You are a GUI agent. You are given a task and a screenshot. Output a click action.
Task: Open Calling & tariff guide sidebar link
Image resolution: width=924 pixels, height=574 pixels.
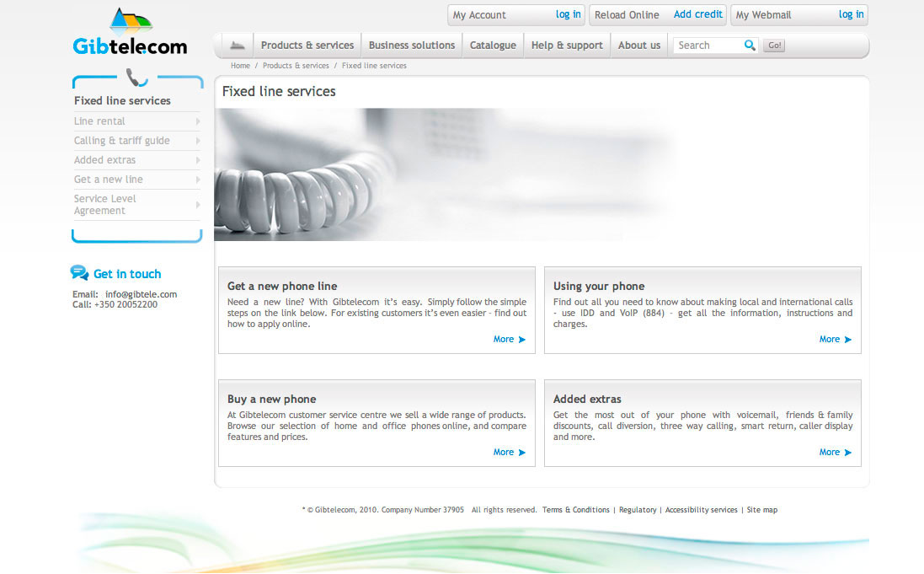122,141
